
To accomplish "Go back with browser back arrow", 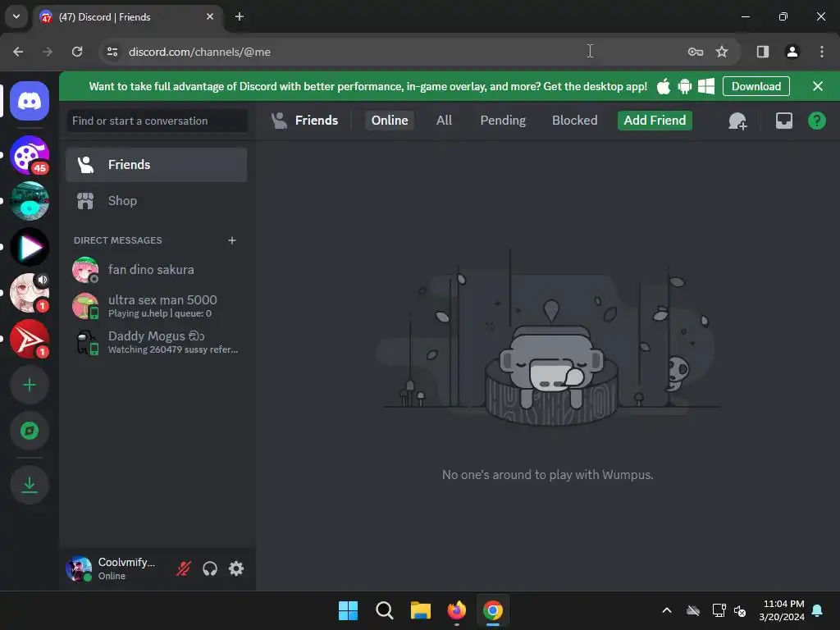I will [18, 52].
